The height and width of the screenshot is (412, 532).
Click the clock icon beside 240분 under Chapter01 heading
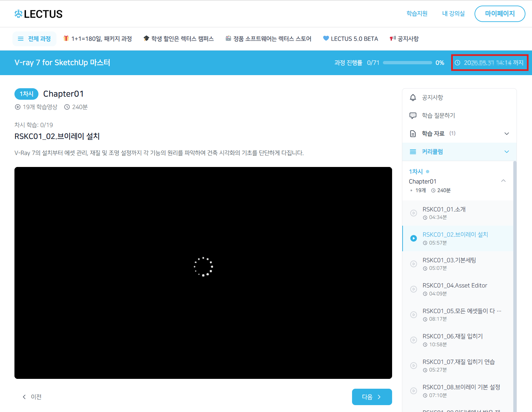click(x=67, y=107)
